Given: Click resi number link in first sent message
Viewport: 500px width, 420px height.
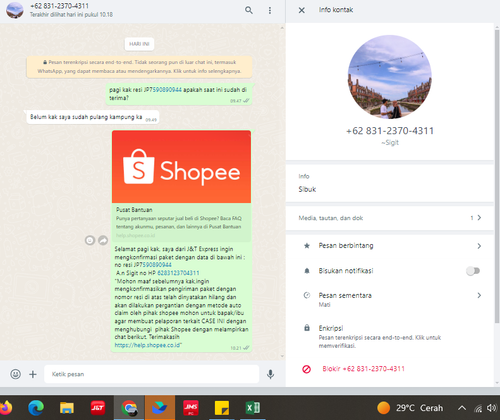Looking at the screenshot, I should (167, 90).
